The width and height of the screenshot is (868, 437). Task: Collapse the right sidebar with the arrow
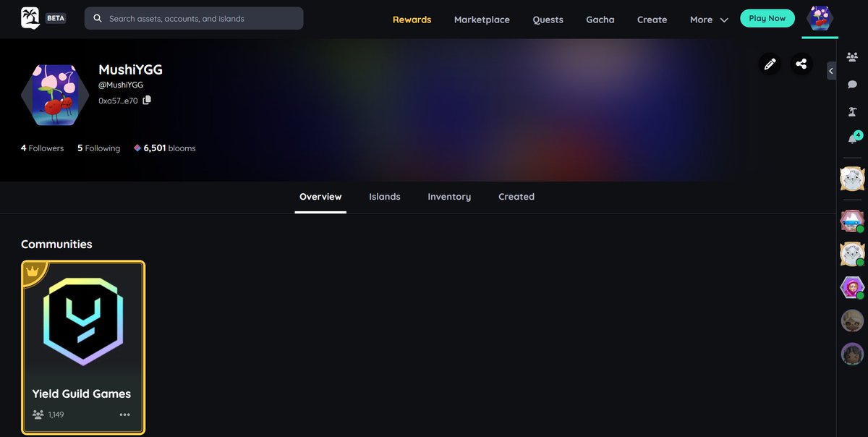pos(830,71)
